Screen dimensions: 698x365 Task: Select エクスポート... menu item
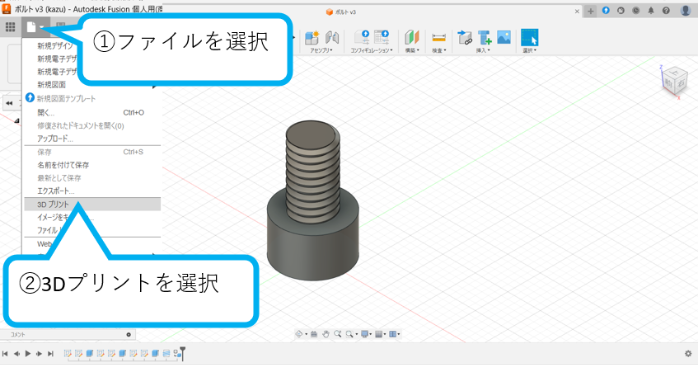[x=56, y=191]
